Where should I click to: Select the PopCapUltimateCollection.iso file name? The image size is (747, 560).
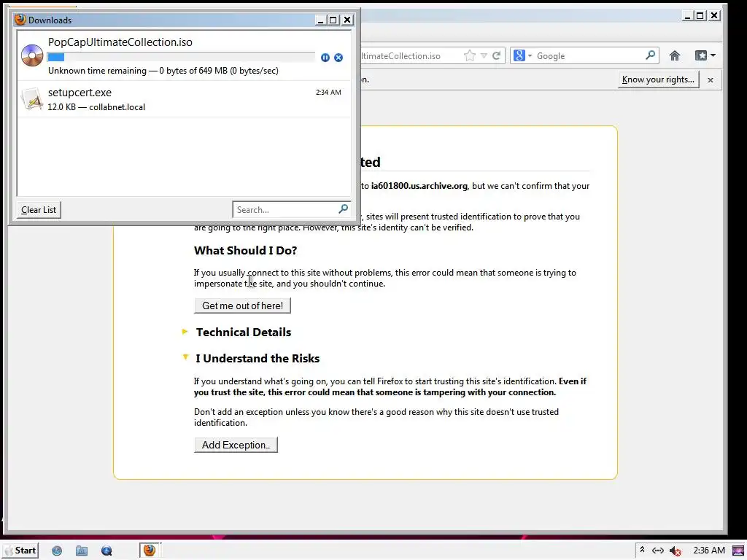coord(120,42)
